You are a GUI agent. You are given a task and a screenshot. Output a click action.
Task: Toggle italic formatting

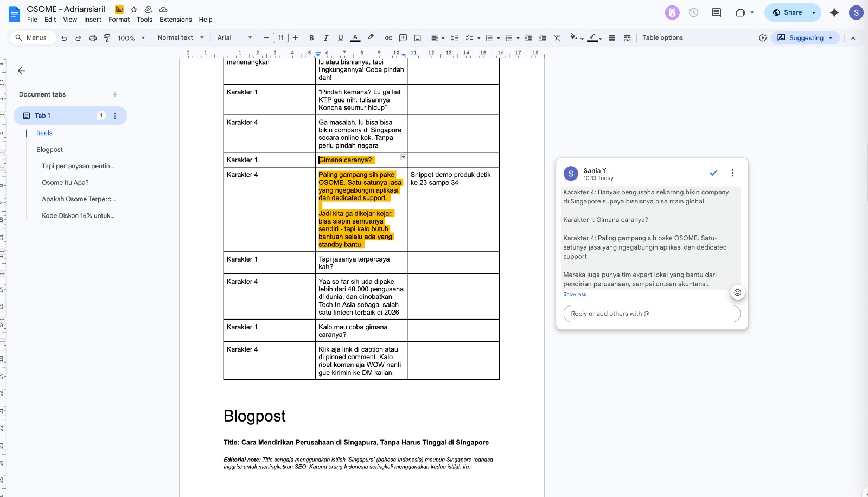pyautogui.click(x=326, y=38)
